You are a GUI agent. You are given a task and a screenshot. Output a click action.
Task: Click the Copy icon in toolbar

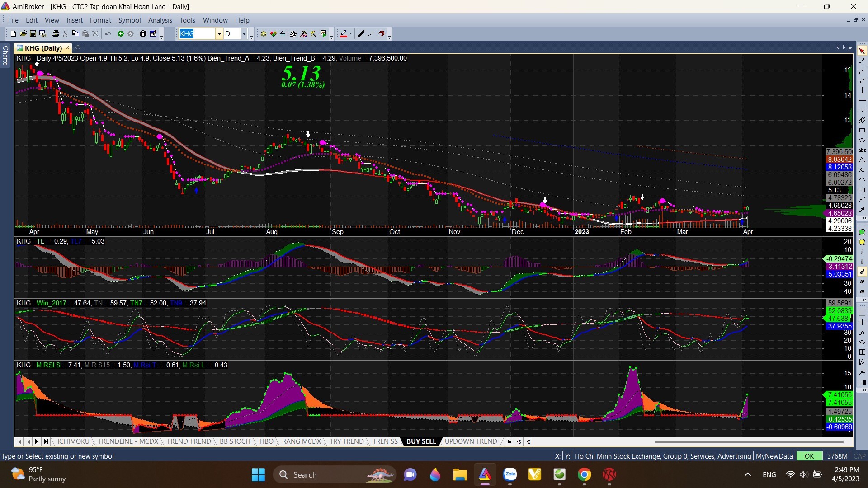(75, 34)
